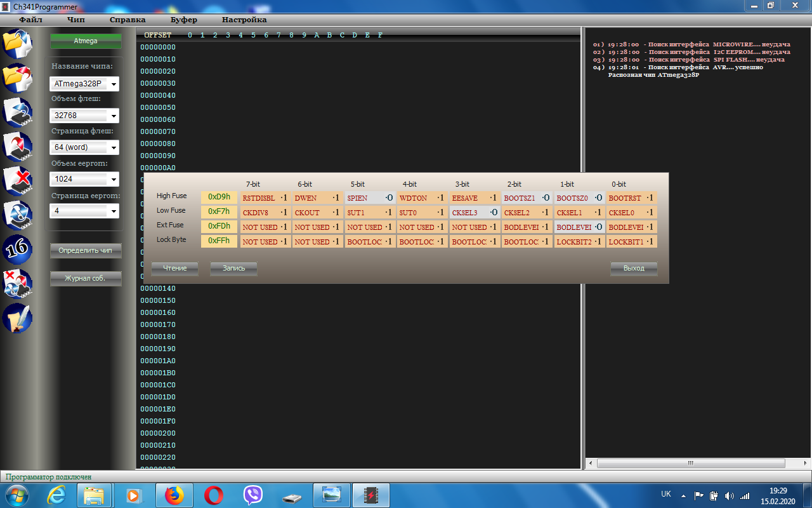Click the quill and scroll script icon
This screenshot has height=508, width=812.
point(17,317)
